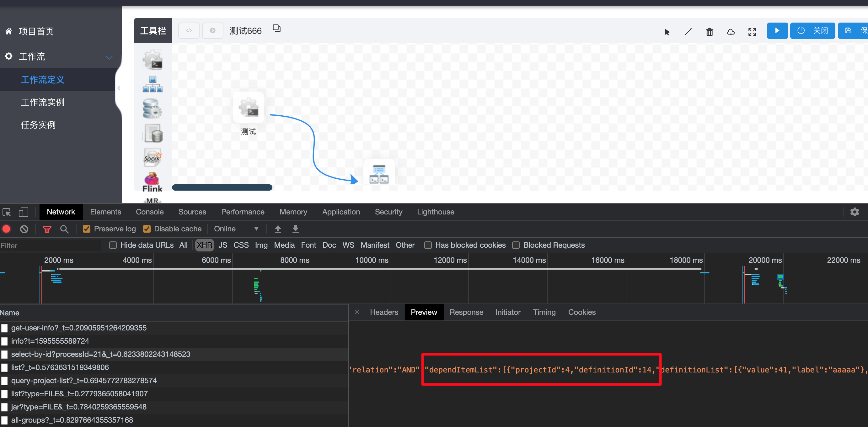Select the Sub-Process node icon
Viewport: 868px width, 427px height.
point(153,84)
